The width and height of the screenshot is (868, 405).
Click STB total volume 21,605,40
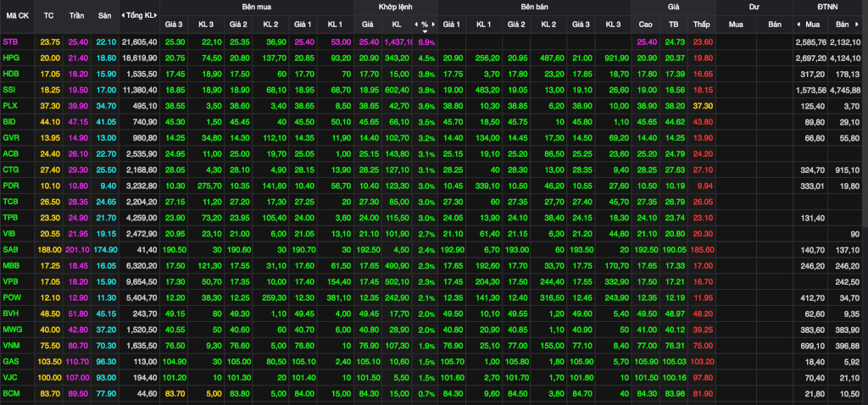coord(140,42)
